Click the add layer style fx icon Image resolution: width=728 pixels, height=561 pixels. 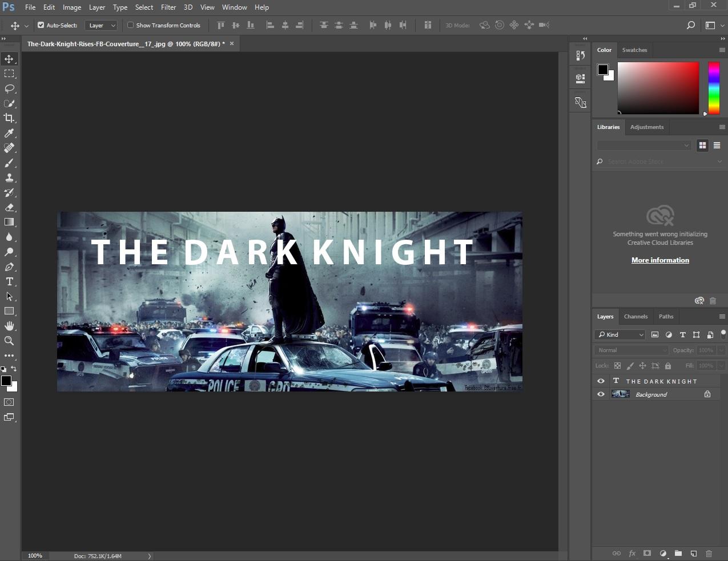[632, 553]
